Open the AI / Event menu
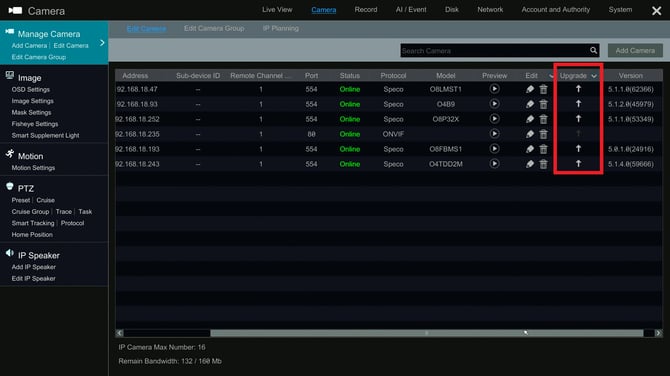This screenshot has width=670, height=376. click(x=411, y=9)
